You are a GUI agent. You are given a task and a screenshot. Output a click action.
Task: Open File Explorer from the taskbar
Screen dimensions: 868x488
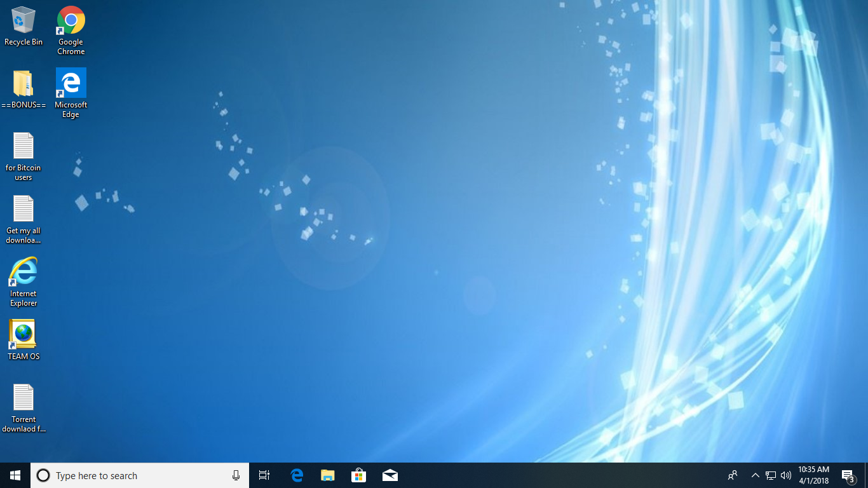point(328,475)
